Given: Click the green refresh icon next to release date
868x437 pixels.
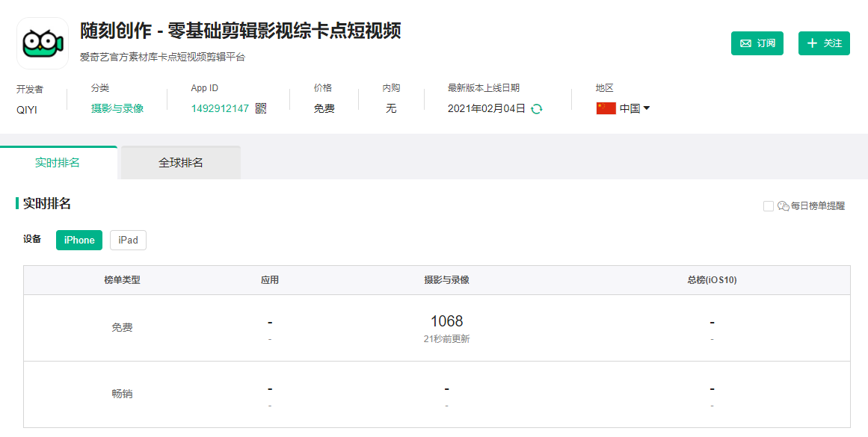Looking at the screenshot, I should pos(536,108).
